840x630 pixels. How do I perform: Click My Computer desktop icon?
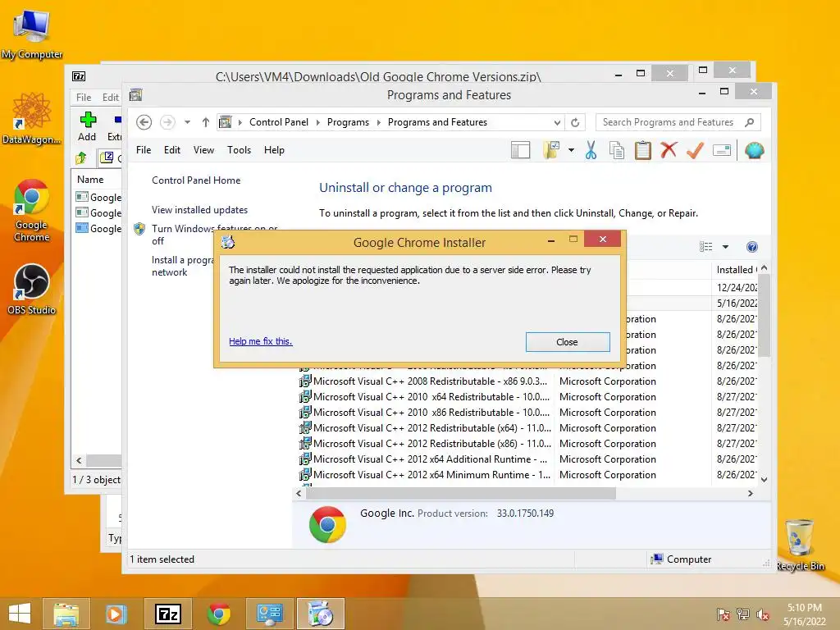(x=32, y=34)
